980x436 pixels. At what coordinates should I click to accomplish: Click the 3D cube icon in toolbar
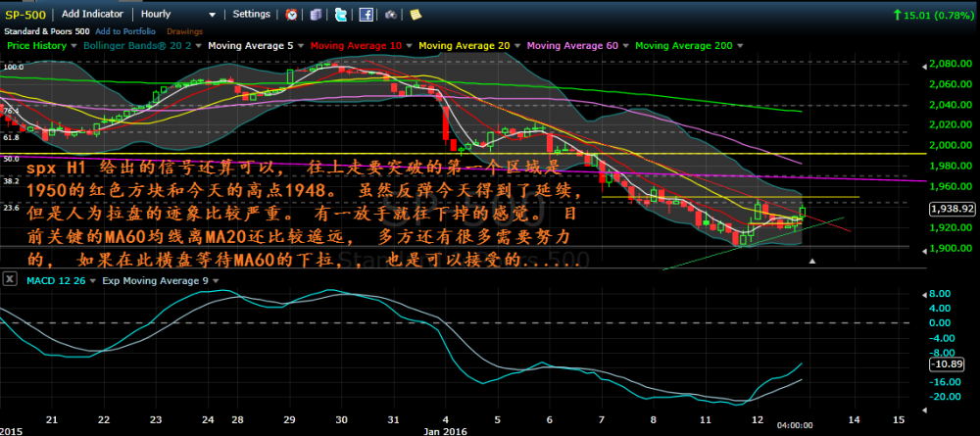click(316, 15)
